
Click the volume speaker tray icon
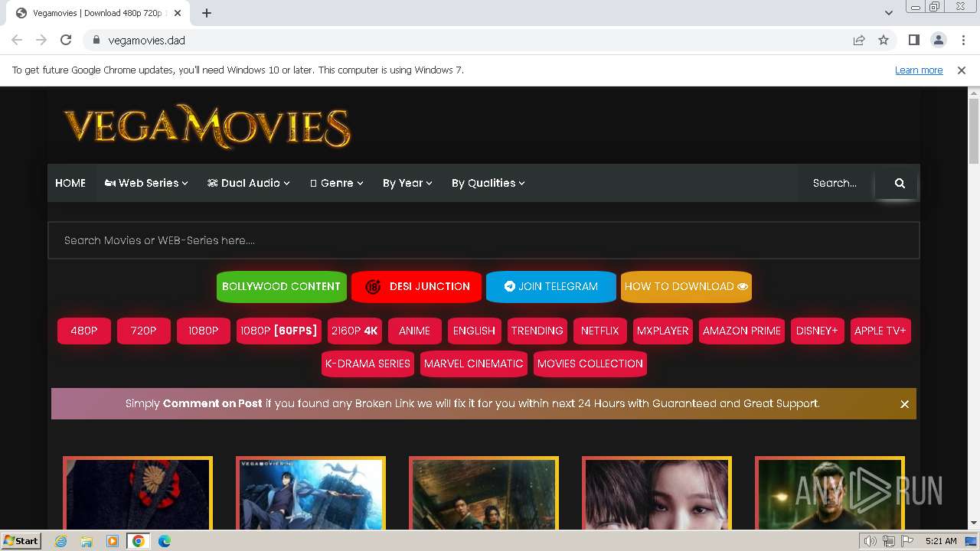(871, 541)
